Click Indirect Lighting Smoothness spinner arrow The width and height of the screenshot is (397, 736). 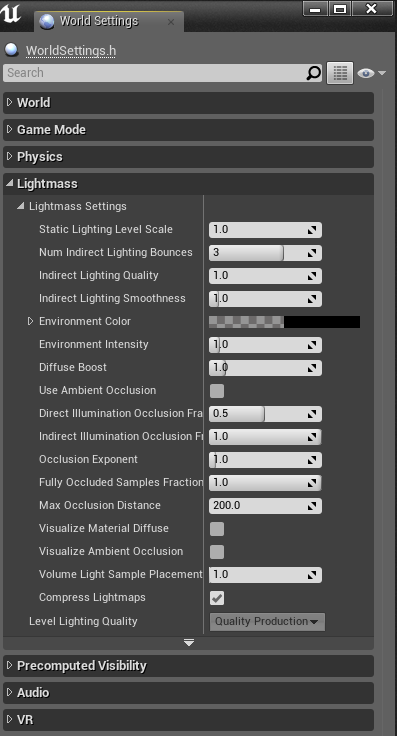click(312, 299)
